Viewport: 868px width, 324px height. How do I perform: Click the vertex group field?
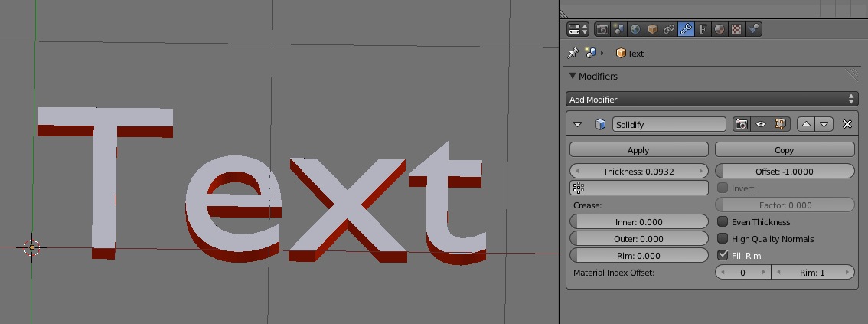[639, 188]
